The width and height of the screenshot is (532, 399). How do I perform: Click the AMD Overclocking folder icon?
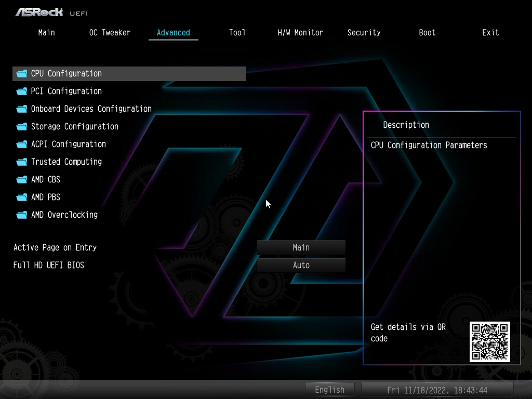pos(22,215)
